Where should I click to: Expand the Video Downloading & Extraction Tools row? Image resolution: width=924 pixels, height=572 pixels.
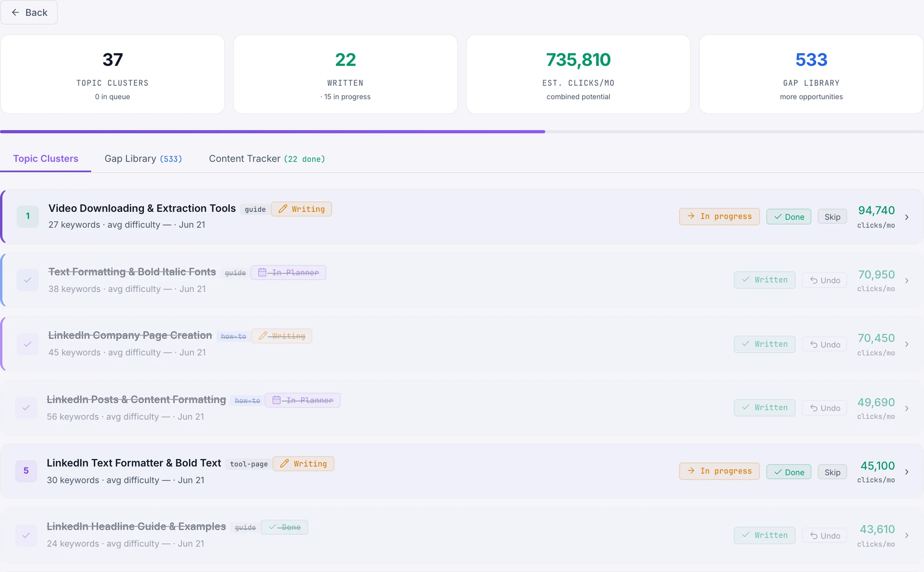[906, 217]
